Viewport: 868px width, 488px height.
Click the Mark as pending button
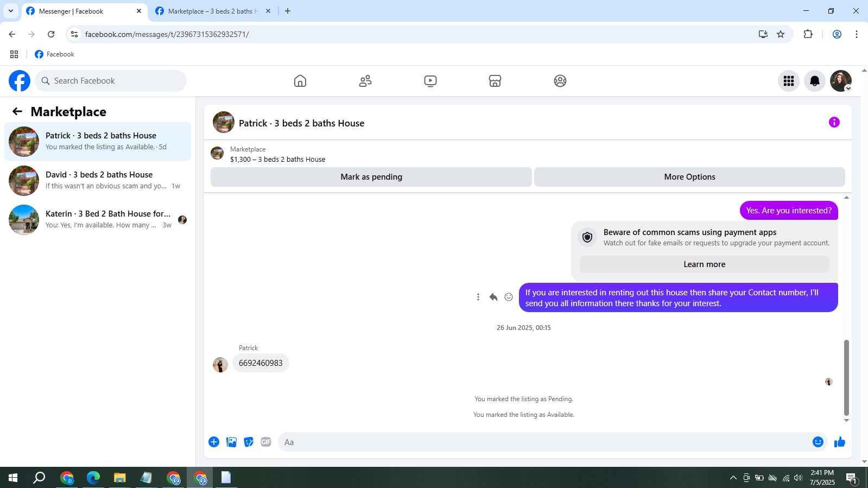(371, 177)
